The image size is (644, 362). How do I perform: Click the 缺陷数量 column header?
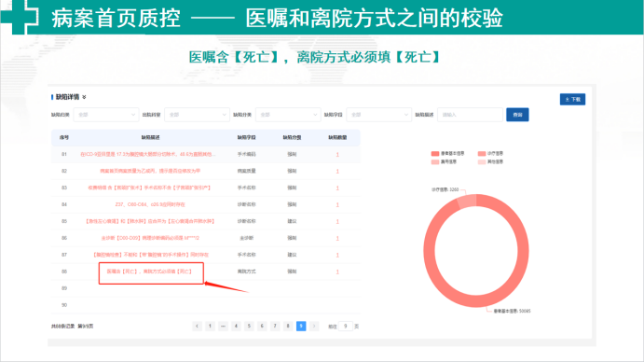coord(337,137)
